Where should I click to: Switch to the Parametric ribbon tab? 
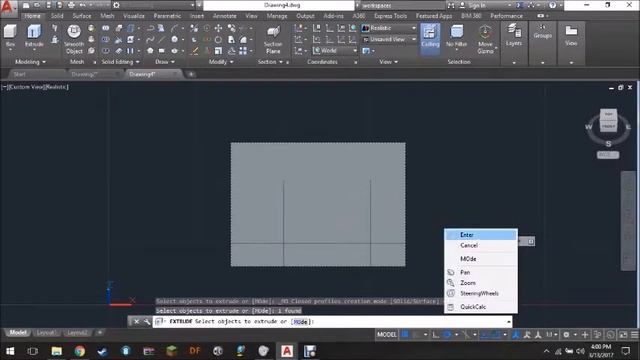click(x=167, y=16)
